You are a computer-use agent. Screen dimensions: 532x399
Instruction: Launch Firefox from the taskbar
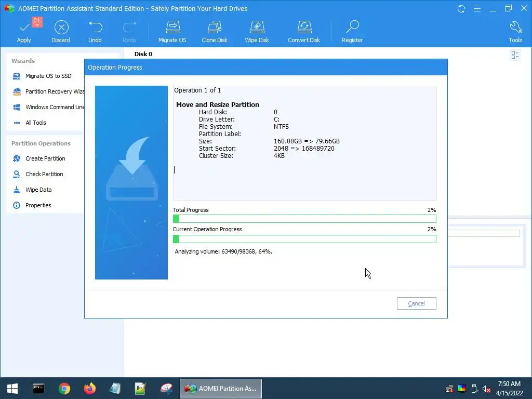90,389
